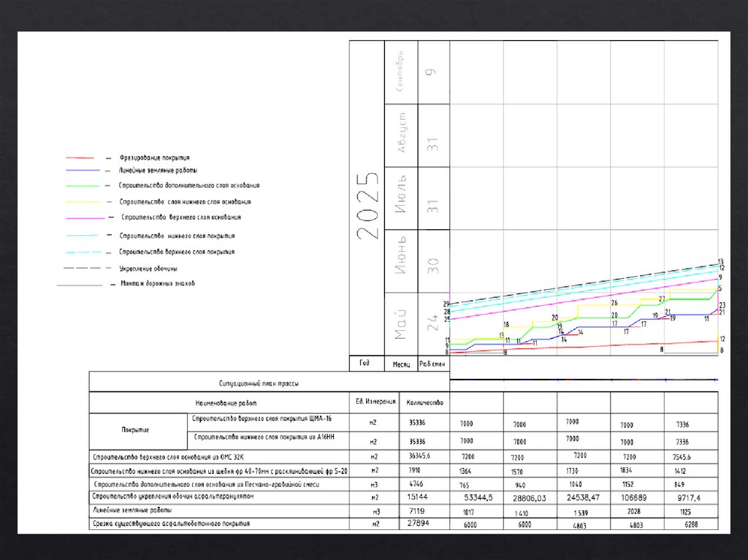Click value cell '1570'

point(517,472)
